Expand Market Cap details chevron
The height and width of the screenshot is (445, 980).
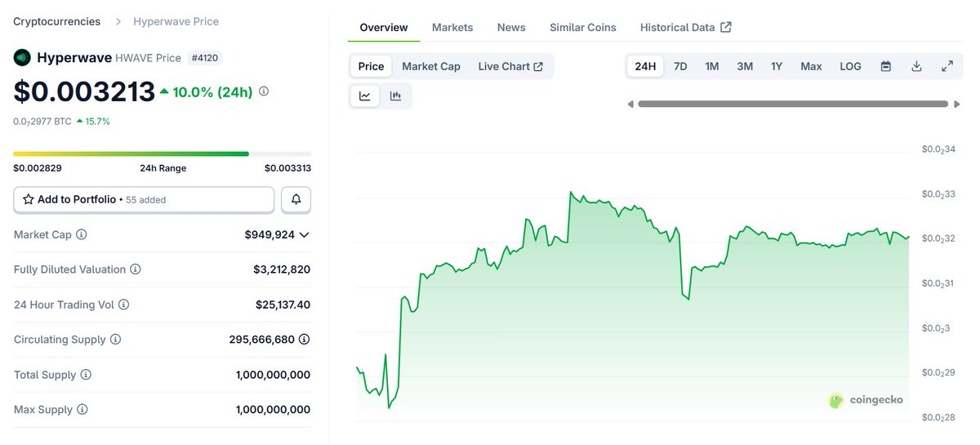click(x=305, y=234)
